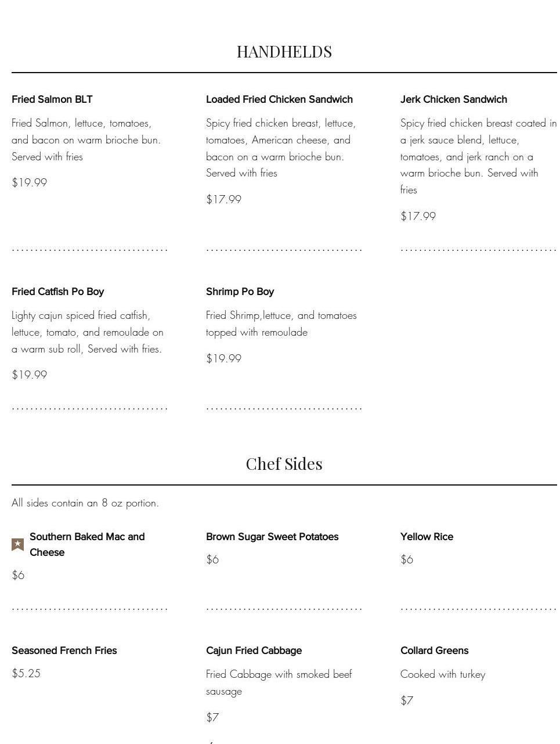Click the star badge beside Mac and Cheese

click(x=18, y=545)
